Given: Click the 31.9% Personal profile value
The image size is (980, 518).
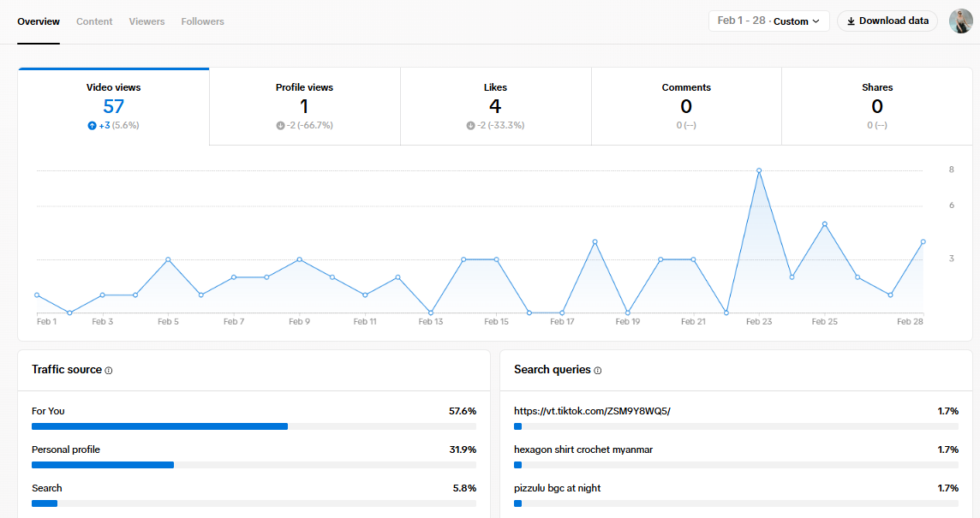Looking at the screenshot, I should click(x=463, y=450).
